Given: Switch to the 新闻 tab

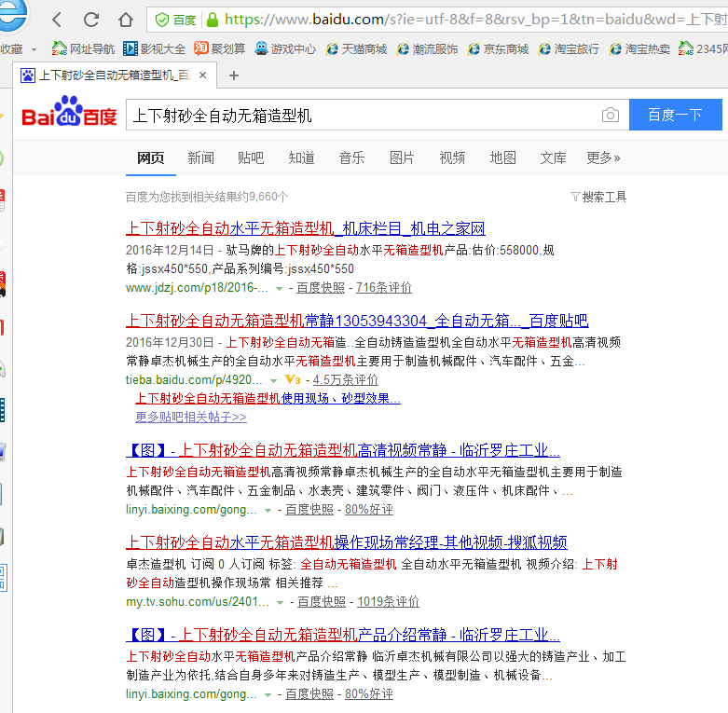Looking at the screenshot, I should click(x=200, y=158).
